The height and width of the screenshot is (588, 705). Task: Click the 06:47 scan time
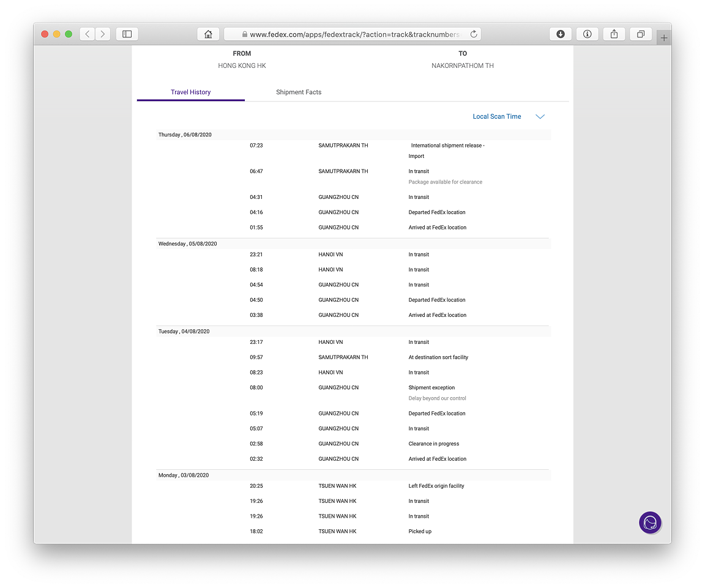256,171
